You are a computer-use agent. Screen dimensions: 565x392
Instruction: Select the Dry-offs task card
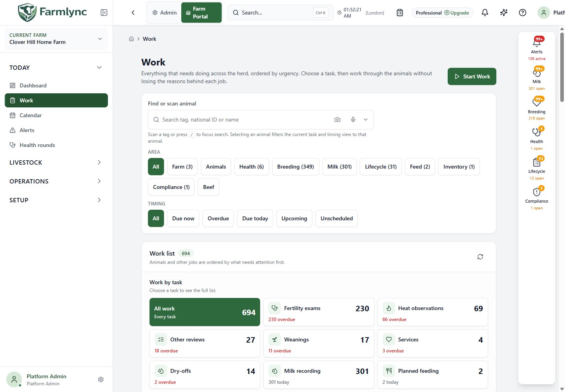(x=205, y=375)
